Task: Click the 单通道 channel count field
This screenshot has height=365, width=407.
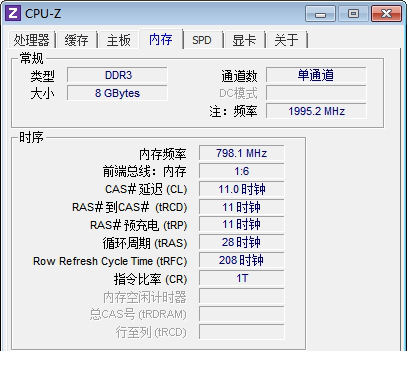Action: coord(316,75)
